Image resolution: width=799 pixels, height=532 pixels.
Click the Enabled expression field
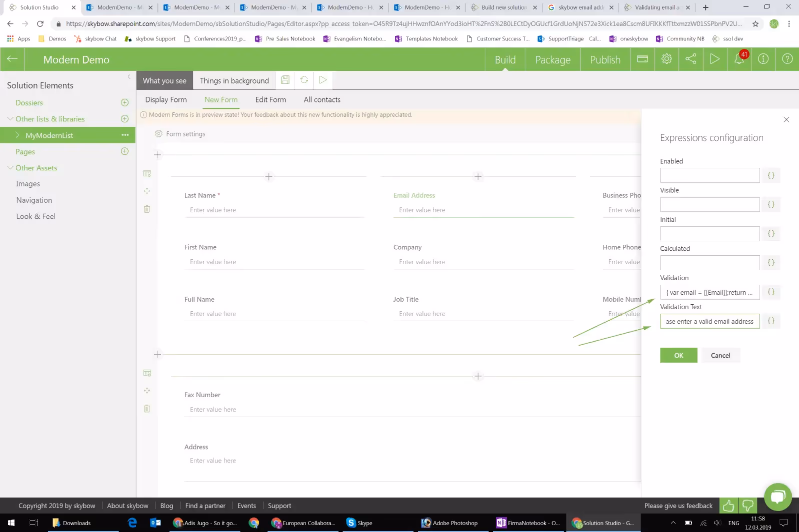709,175
